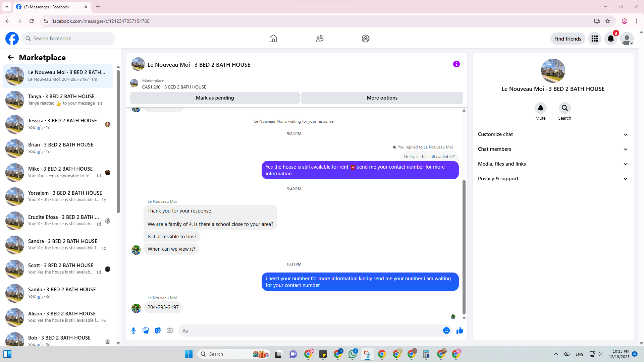Go to the Facebook Home tab
The height and width of the screenshot is (362, 644).
pyautogui.click(x=273, y=39)
